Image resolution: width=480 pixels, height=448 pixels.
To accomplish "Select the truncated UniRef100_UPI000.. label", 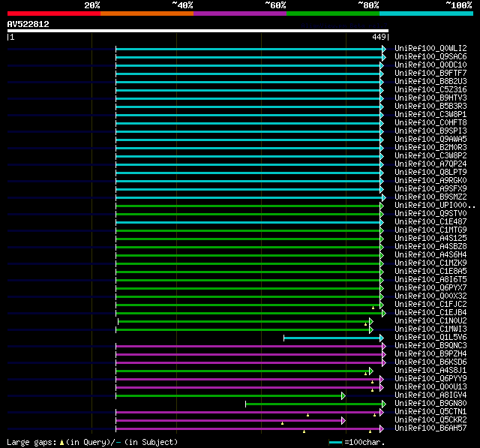I will click(435, 206).
